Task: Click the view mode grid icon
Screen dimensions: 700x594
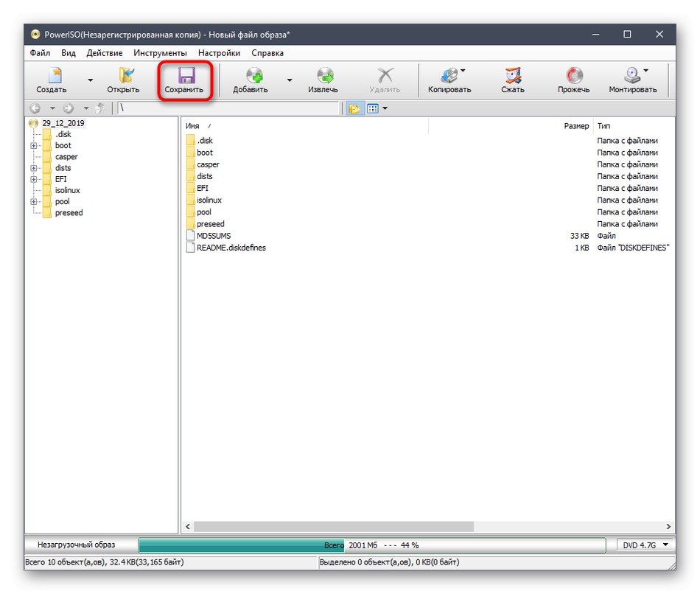Action: click(373, 108)
